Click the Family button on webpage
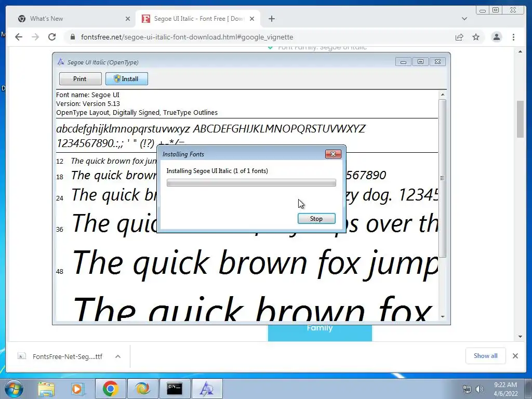The image size is (532, 399). point(320,332)
